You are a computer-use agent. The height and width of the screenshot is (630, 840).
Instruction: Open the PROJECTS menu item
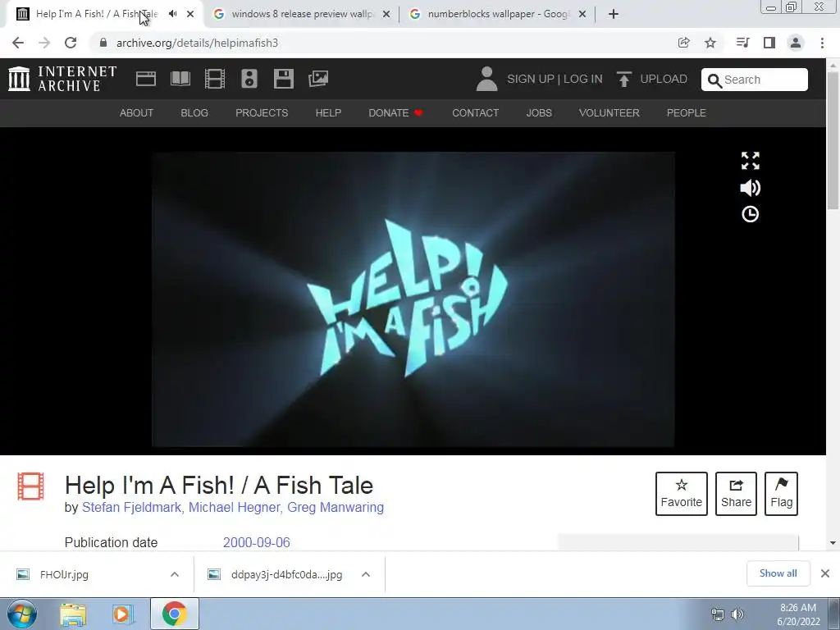(262, 113)
